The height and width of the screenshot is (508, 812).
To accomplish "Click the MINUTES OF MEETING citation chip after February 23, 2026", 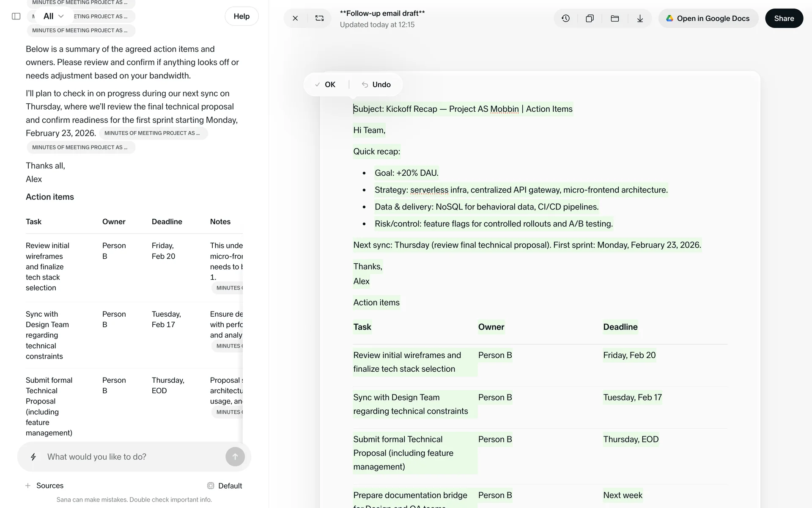I will [x=153, y=133].
